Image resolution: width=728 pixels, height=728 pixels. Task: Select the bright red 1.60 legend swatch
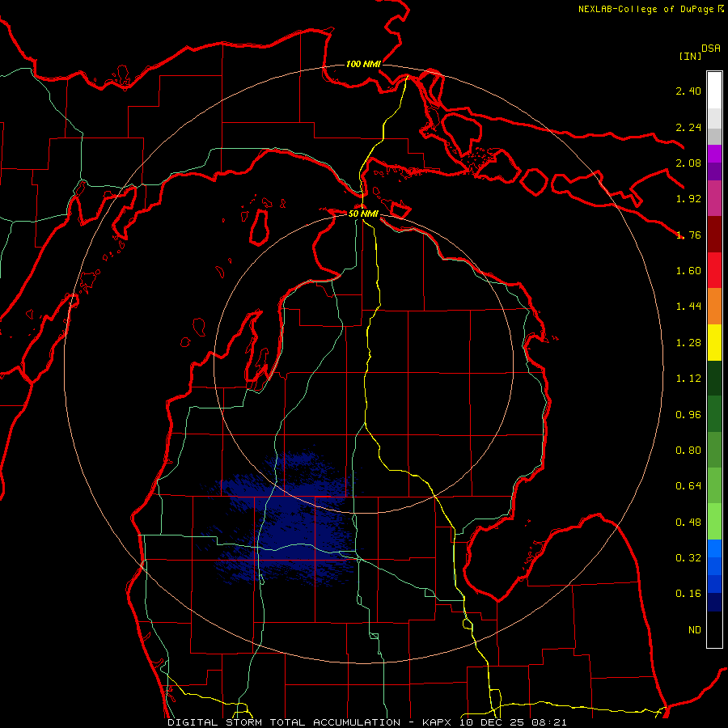coord(714,270)
